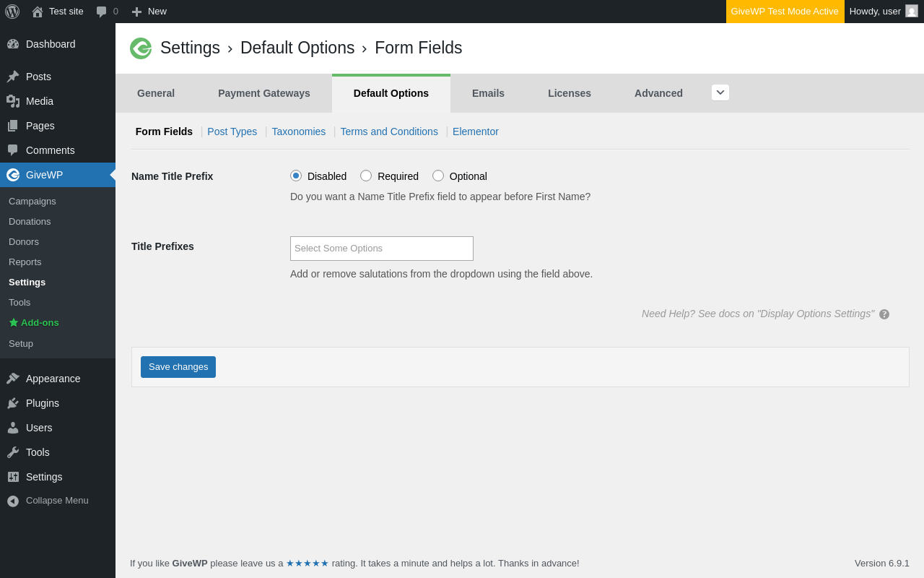Choose the Optional radio button
This screenshot has height=578, width=924.
pyautogui.click(x=438, y=176)
